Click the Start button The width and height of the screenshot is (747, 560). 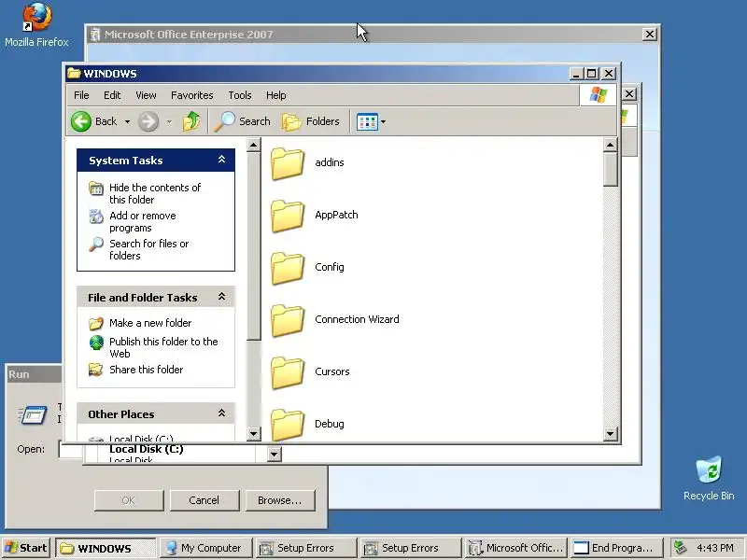(x=26, y=548)
